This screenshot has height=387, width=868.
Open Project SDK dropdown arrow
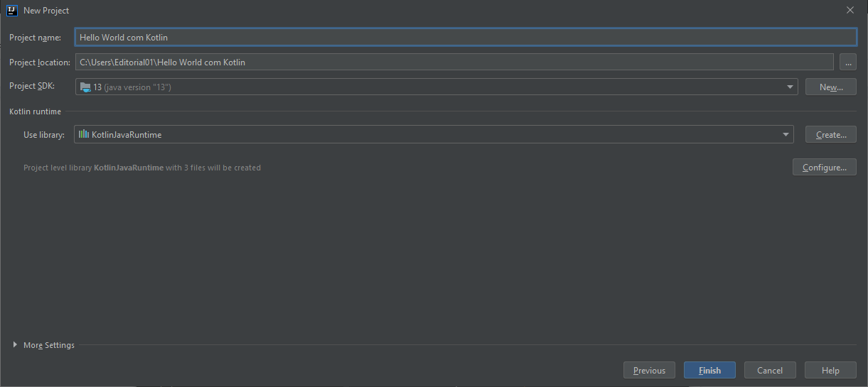(x=790, y=87)
